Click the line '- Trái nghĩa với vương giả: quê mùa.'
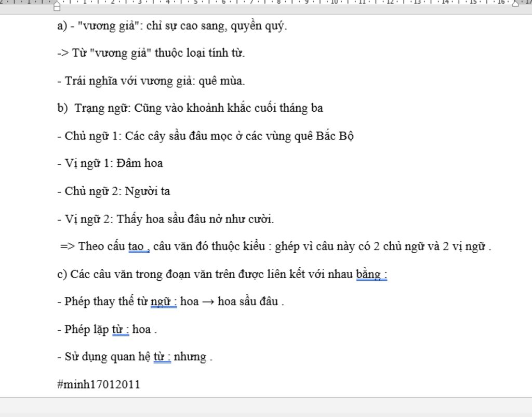 [151, 81]
